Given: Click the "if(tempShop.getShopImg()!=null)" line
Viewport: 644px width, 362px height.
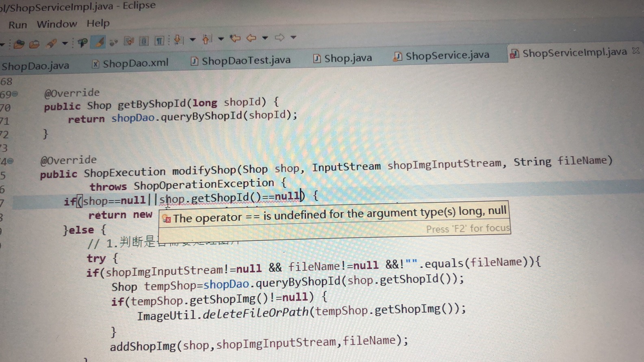Looking at the screenshot, I should click(219, 300).
